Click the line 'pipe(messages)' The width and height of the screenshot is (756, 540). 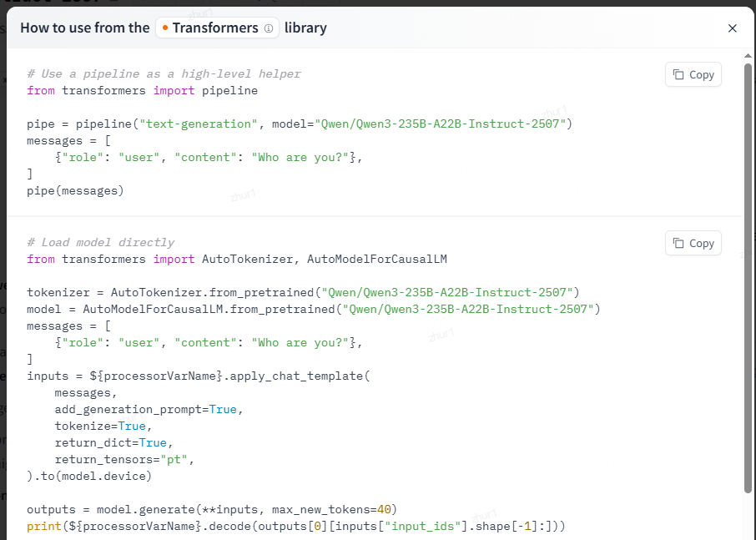[75, 191]
